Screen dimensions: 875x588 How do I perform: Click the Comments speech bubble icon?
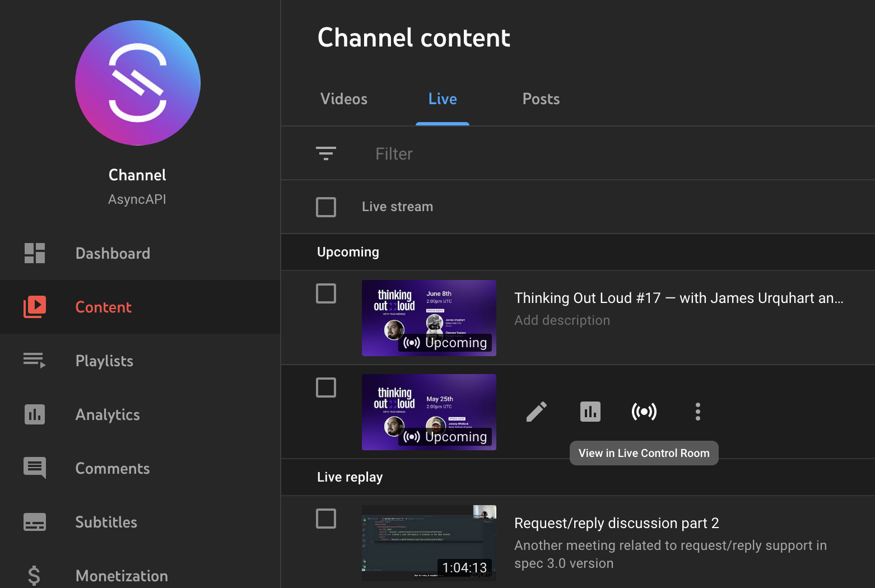point(35,468)
